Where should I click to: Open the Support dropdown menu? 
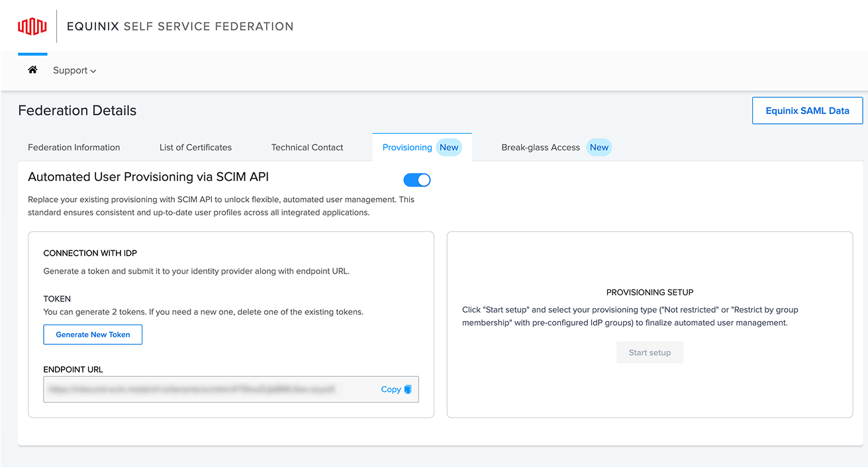click(75, 70)
